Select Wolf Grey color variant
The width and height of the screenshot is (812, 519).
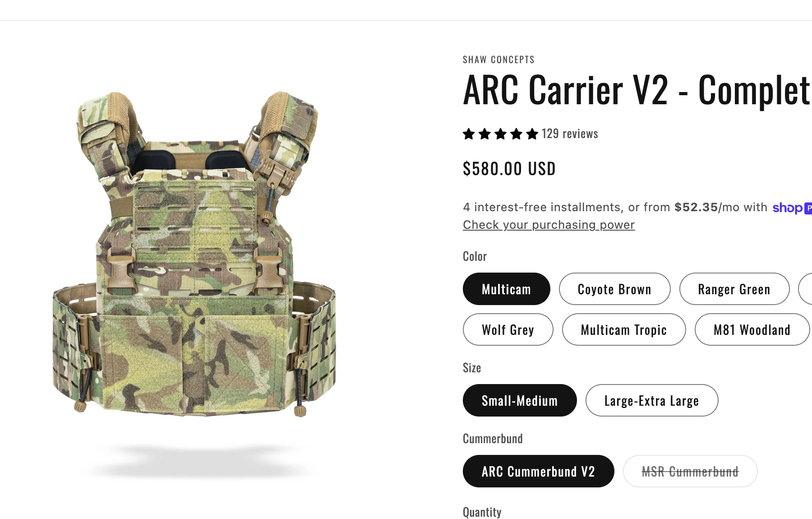pos(508,329)
